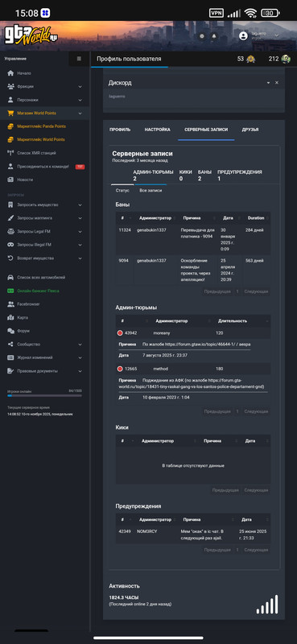Expand Сообщество submenu
This screenshot has width=297, height=644.
[x=80, y=345]
